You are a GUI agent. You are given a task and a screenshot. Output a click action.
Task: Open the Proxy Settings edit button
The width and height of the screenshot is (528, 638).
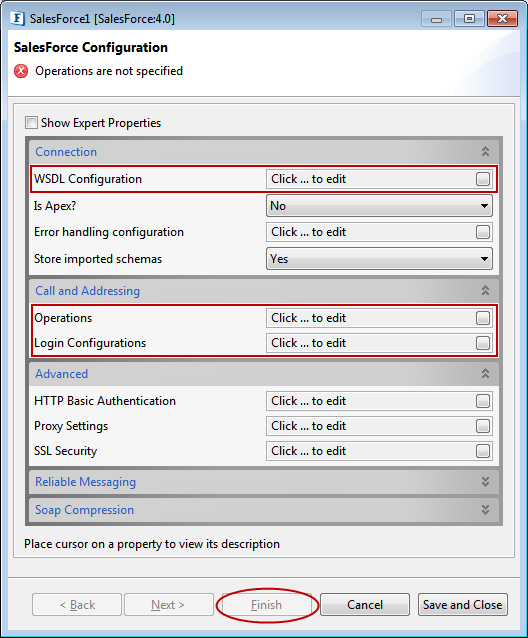[482, 426]
